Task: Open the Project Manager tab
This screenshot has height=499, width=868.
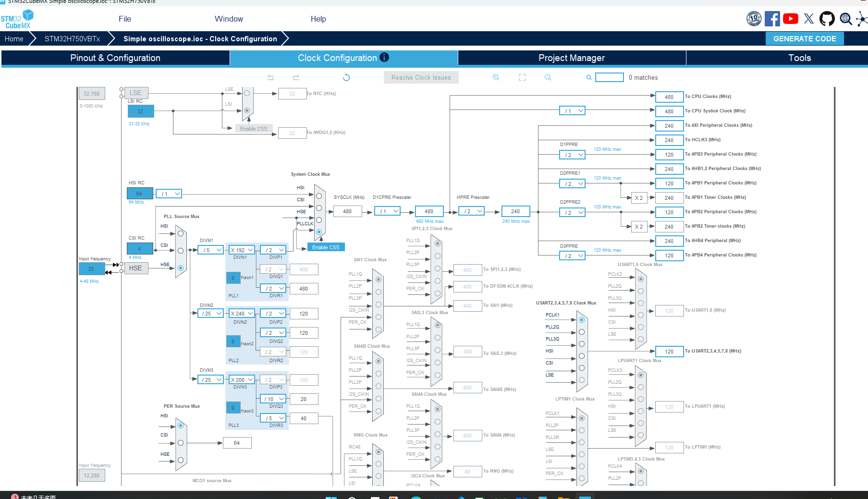Action: (572, 58)
